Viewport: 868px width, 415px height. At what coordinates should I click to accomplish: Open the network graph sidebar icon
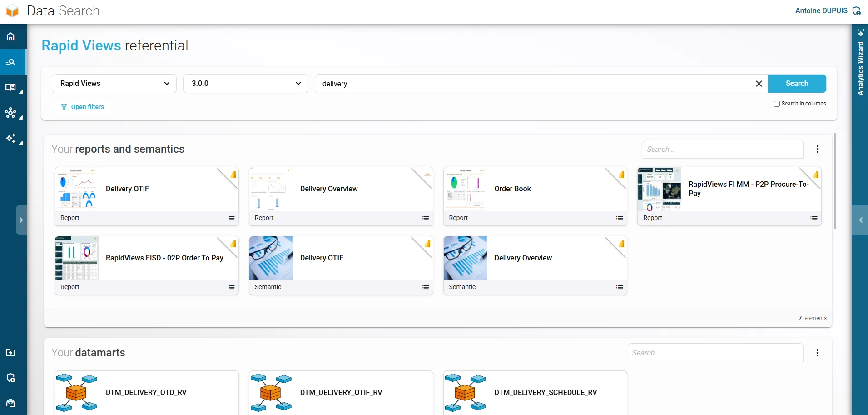[10, 113]
